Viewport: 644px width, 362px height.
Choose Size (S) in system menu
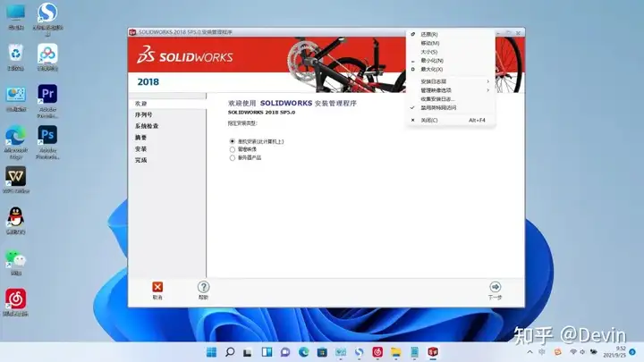pos(451,52)
